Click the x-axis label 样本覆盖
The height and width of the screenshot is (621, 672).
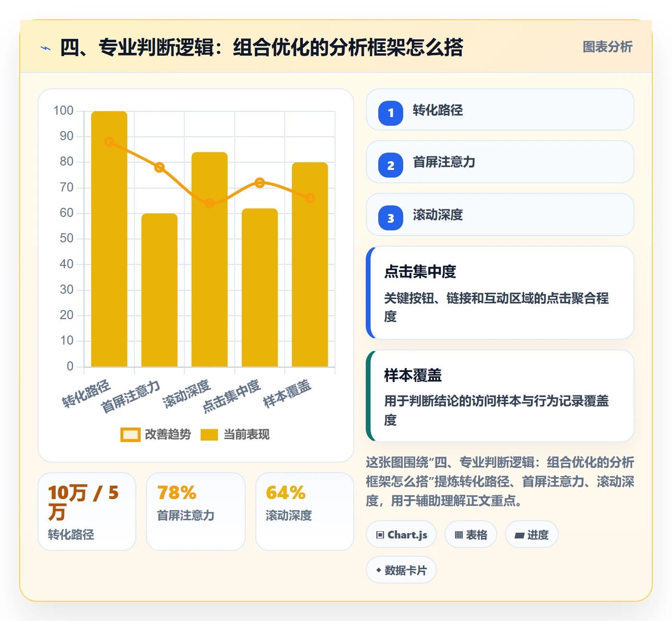(288, 394)
